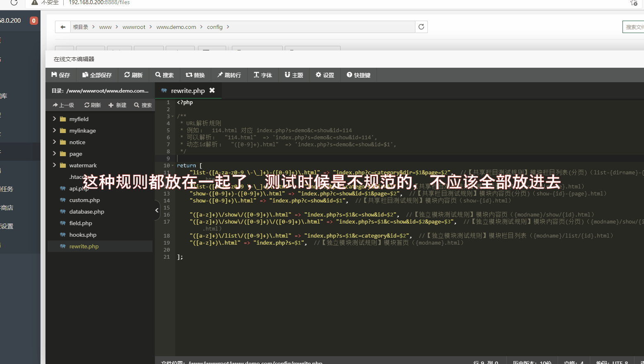Open the Font (字体) settings
The image size is (644, 364).
click(263, 75)
